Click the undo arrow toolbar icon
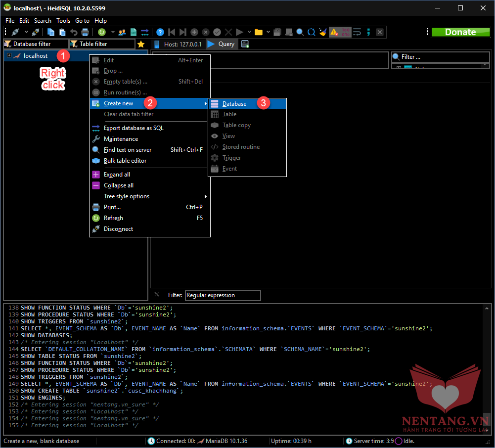The height and width of the screenshot is (448, 495). pyautogui.click(x=74, y=32)
